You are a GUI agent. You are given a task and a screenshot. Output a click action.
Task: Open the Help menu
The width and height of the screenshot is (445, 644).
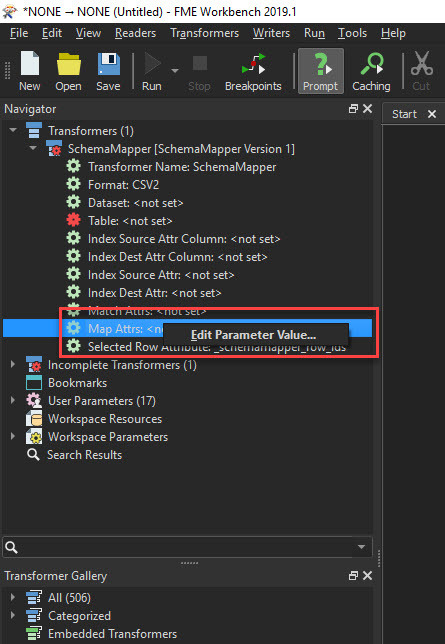pos(393,33)
